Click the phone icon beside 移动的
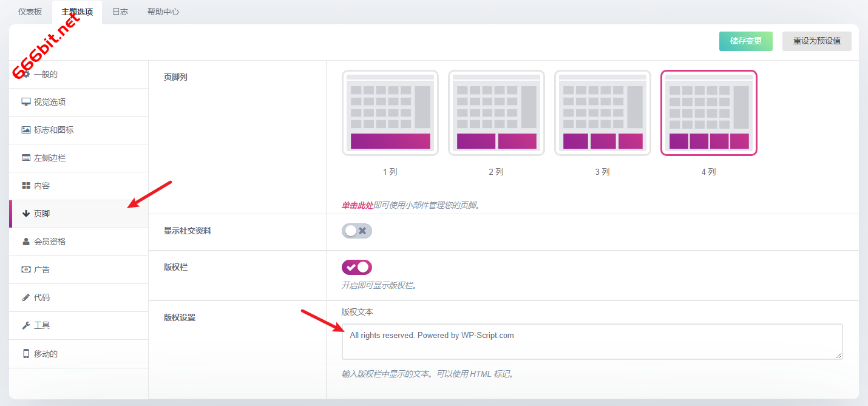Screen dimensions: 868x406 [x=26, y=353]
